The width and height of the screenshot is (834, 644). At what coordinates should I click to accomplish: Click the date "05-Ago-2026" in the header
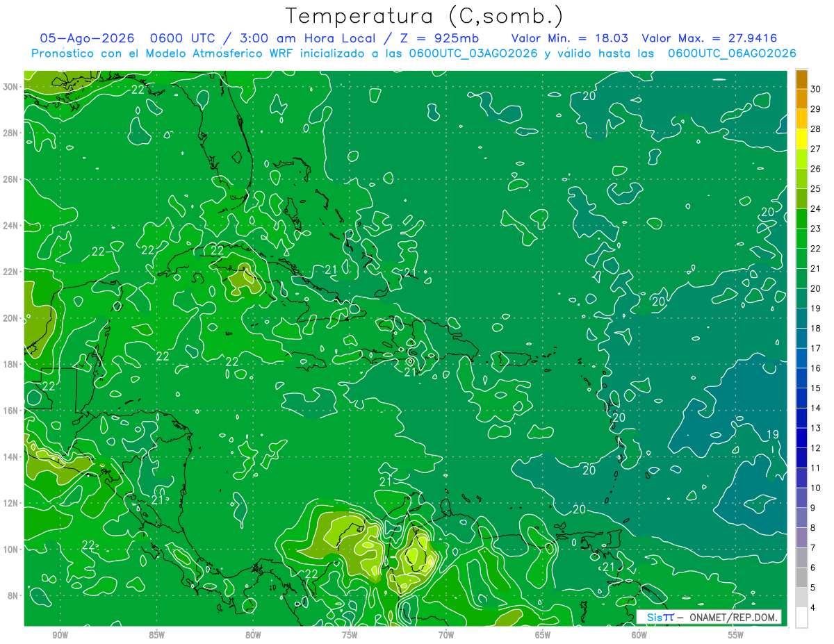87,38
